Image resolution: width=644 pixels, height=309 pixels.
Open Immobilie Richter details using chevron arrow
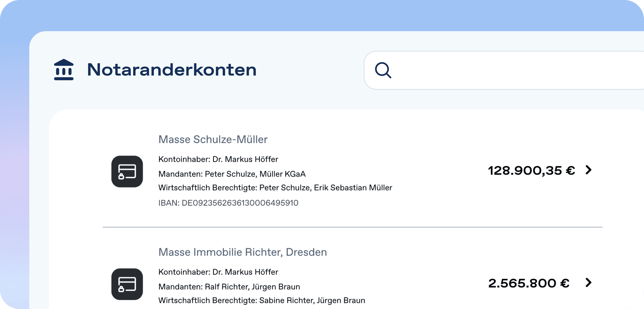[x=588, y=282]
